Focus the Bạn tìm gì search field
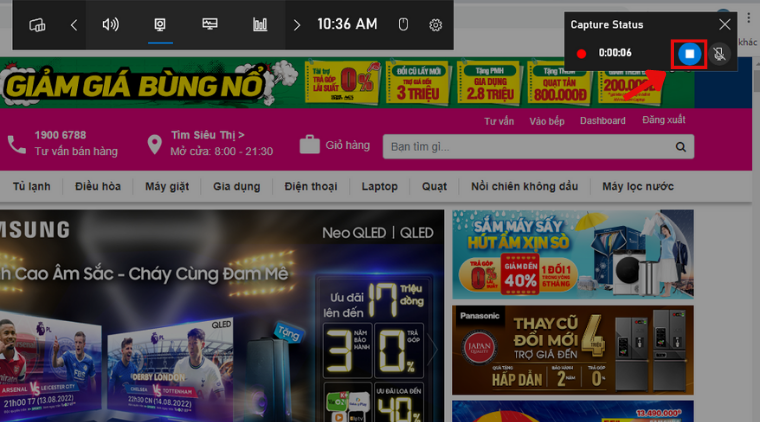Image resolution: width=760 pixels, height=422 pixels. coord(538,146)
